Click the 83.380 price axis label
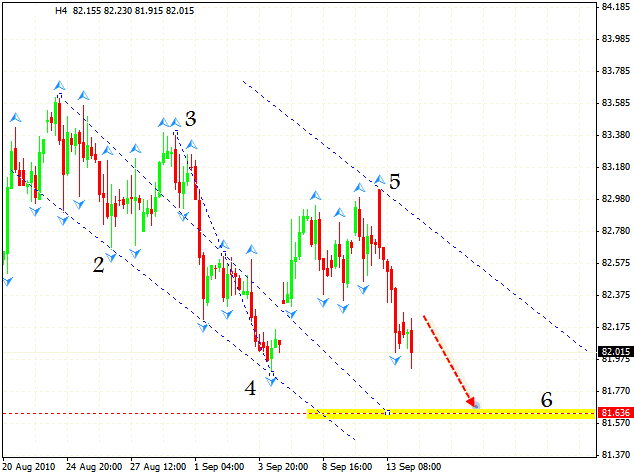The height and width of the screenshot is (474, 634). [x=616, y=135]
